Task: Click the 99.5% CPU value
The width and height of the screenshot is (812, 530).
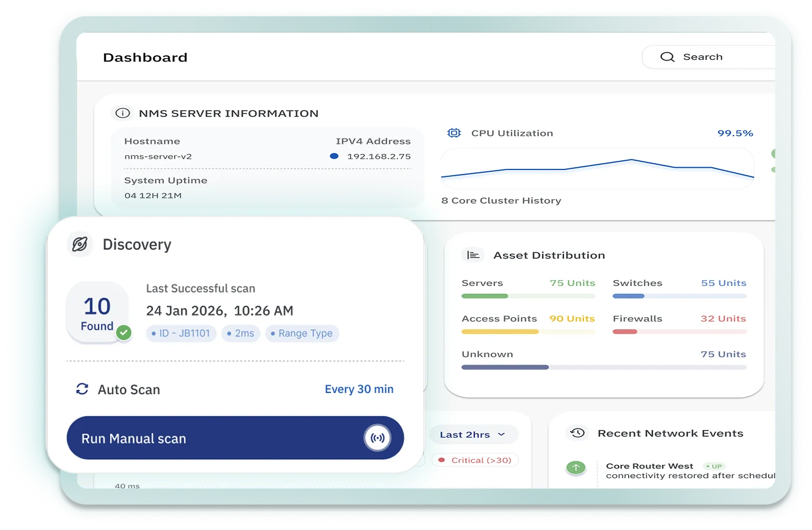Action: [x=735, y=133]
